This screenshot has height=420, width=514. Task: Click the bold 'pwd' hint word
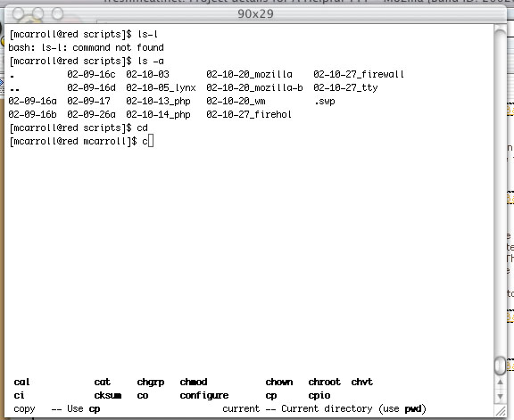click(412, 409)
